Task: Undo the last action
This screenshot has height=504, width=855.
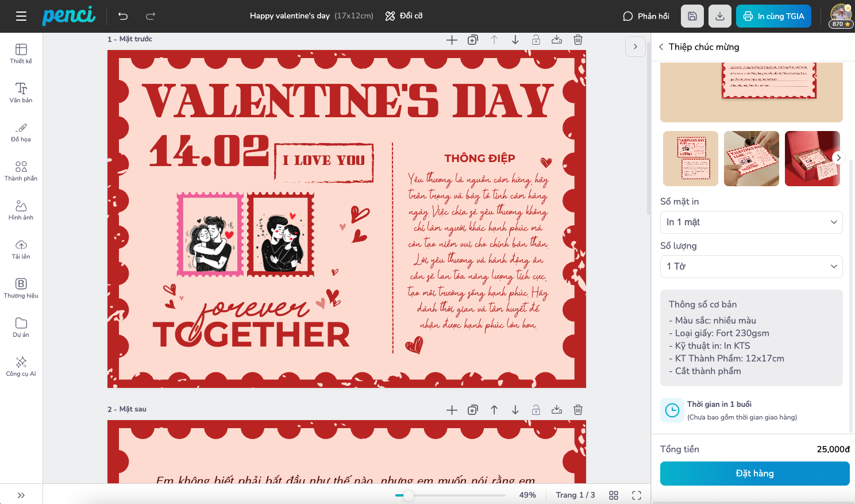Action: pos(123,16)
